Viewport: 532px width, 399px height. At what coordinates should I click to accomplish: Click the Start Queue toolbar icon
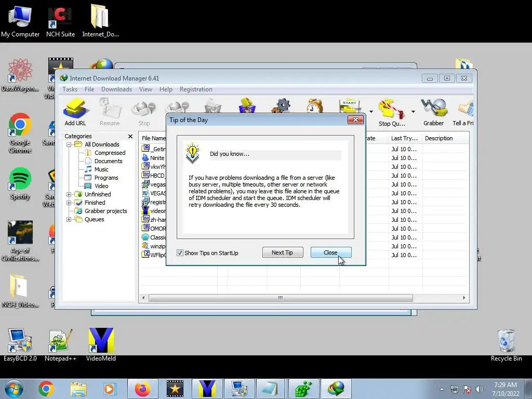(x=349, y=106)
